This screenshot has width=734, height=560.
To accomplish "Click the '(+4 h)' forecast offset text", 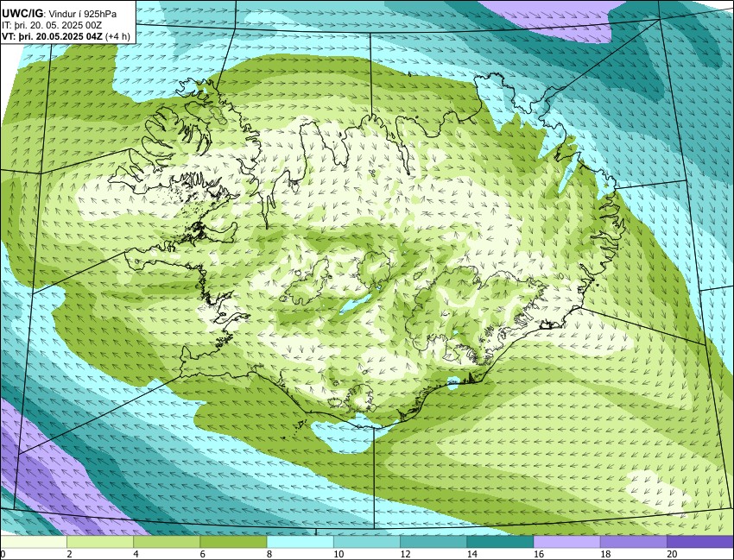I will 118,36.
